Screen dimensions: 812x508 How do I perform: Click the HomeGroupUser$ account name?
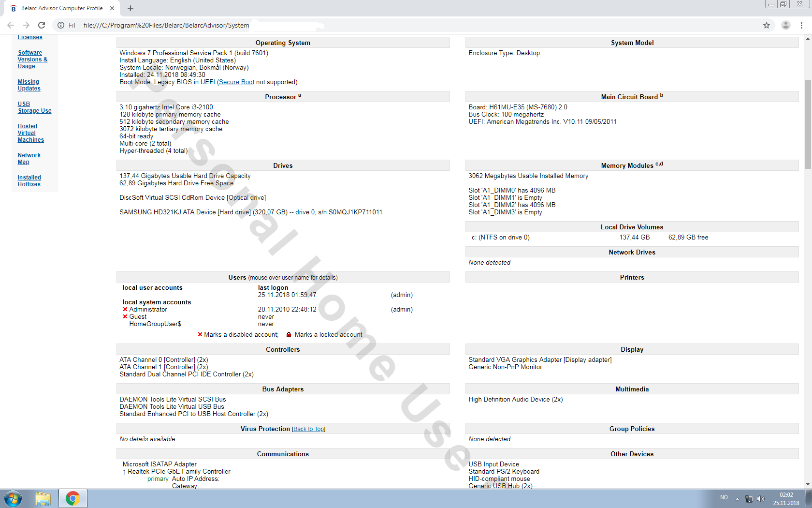click(x=155, y=324)
